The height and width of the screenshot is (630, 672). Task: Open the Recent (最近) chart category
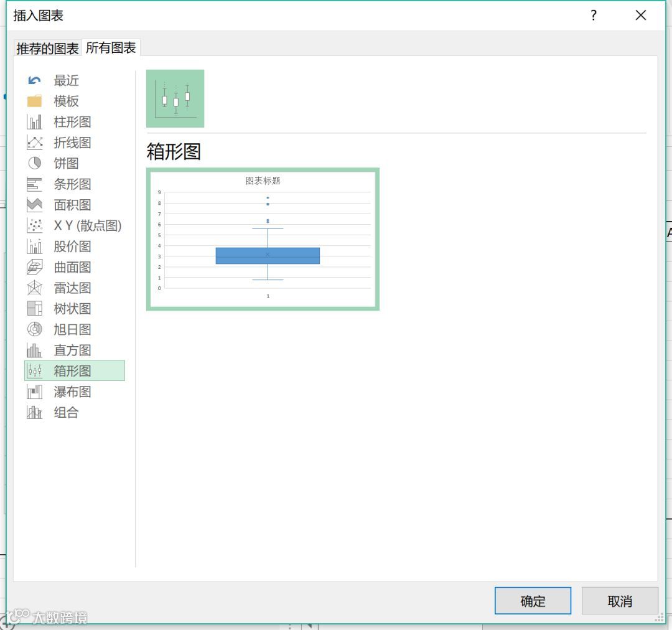click(x=75, y=80)
